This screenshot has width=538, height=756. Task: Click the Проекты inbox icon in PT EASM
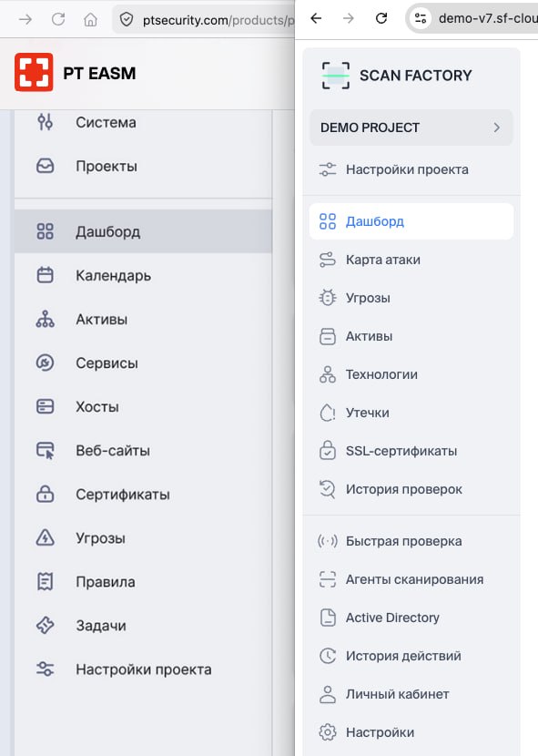pos(46,167)
